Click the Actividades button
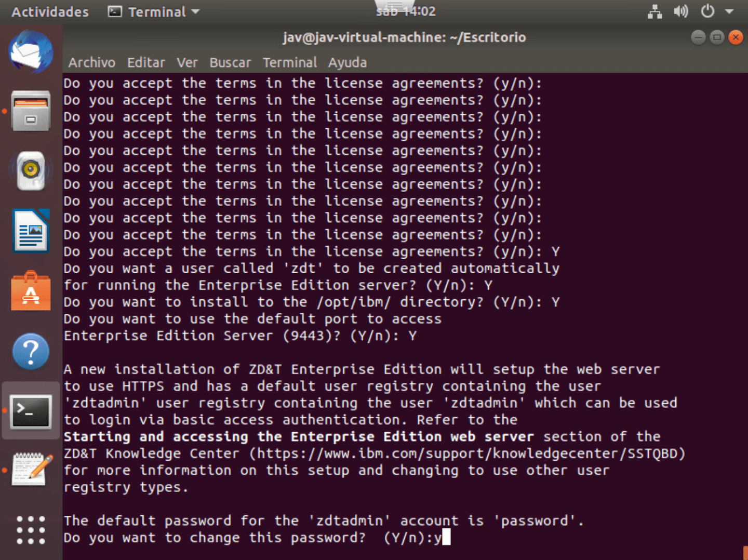This screenshot has height=560, width=748. tap(50, 11)
